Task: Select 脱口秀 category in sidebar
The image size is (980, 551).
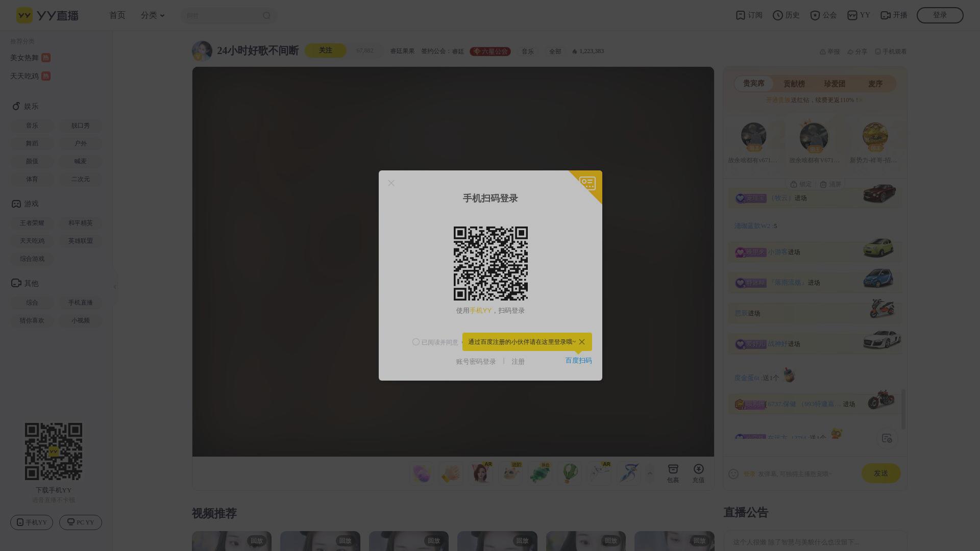Action: click(80, 126)
